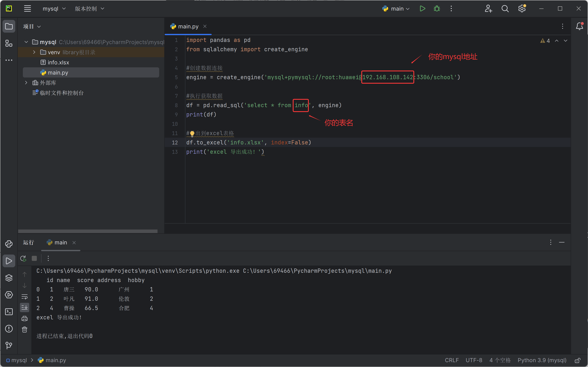Screen dimensions: 588x367
Task: Stop the running process
Action: pyautogui.click(x=34, y=259)
